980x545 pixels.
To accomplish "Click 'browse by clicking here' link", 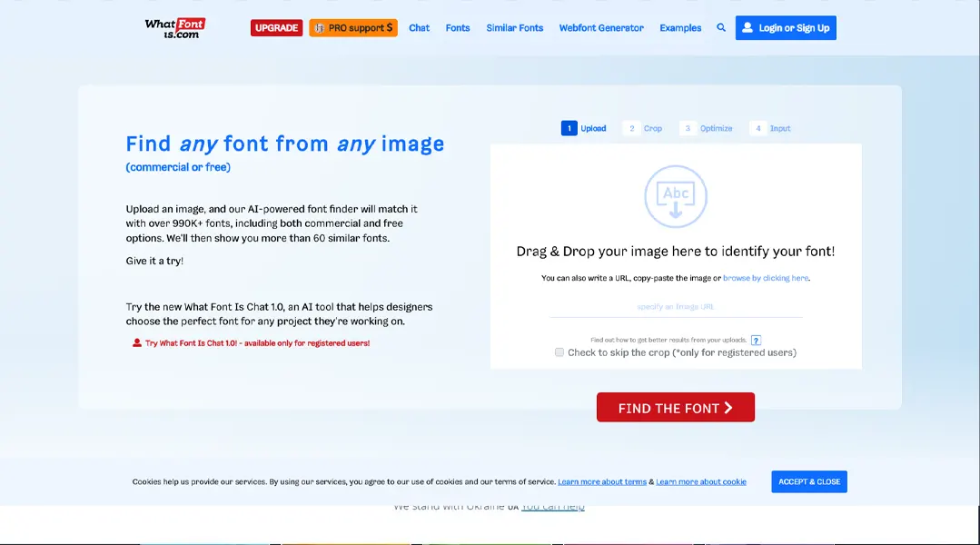I will coord(766,278).
